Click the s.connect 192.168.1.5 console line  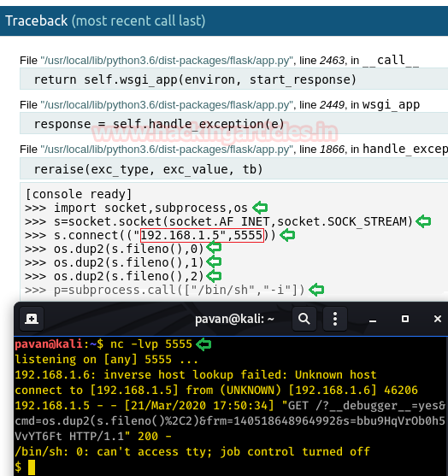click(x=150, y=235)
